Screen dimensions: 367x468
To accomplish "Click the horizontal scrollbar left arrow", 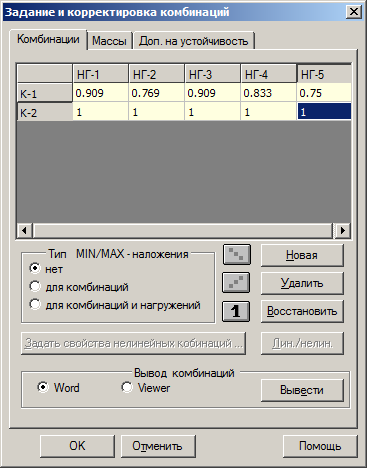I will (24, 230).
